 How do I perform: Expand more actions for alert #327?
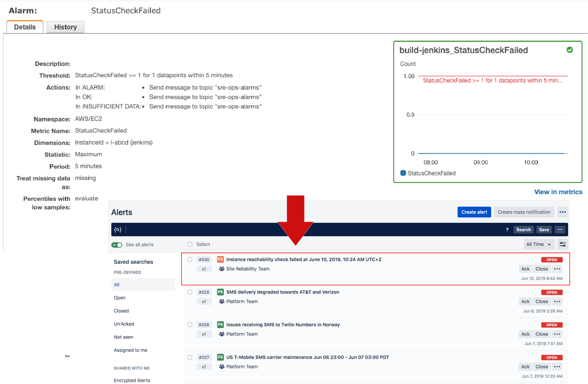point(557,367)
